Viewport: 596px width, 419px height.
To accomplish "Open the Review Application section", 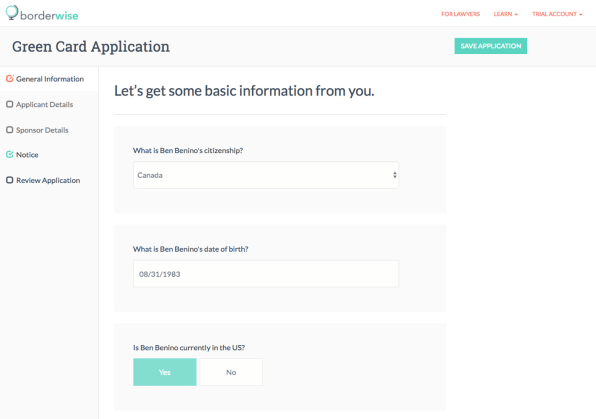I will click(x=48, y=180).
